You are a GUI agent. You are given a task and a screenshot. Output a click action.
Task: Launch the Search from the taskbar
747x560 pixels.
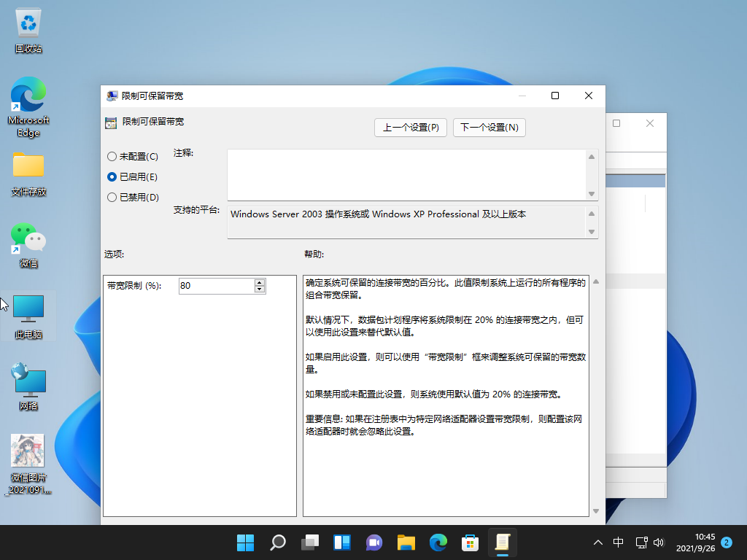coord(278,542)
